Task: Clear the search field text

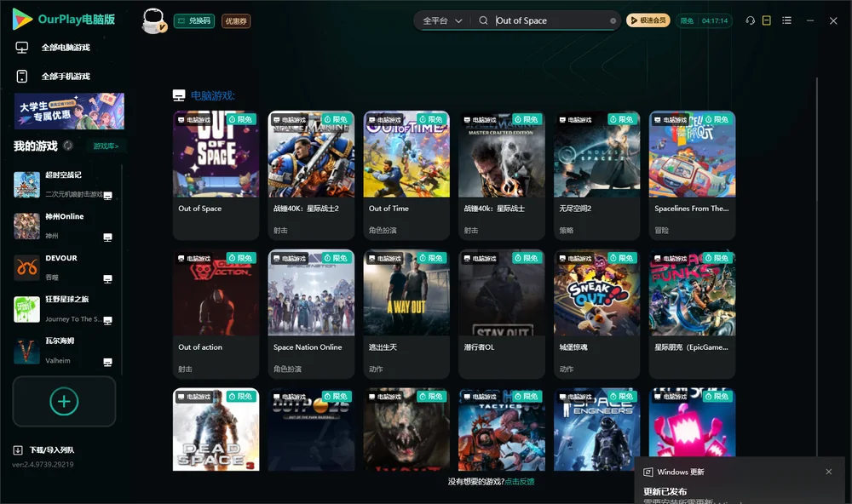Action: [x=613, y=20]
